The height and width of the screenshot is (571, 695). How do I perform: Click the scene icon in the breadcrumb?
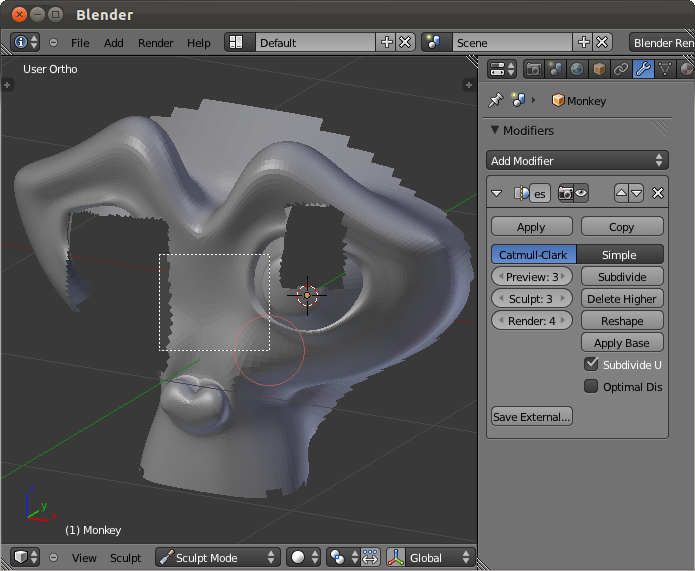pos(519,100)
